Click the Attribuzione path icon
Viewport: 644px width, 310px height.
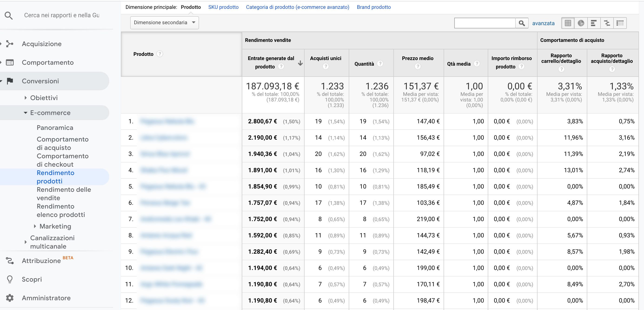tap(10, 261)
